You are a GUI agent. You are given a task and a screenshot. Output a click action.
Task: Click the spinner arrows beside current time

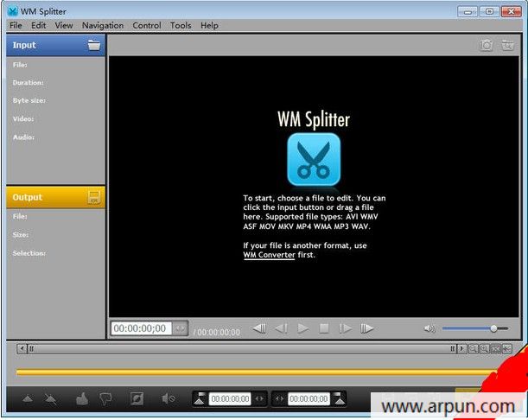tap(180, 328)
